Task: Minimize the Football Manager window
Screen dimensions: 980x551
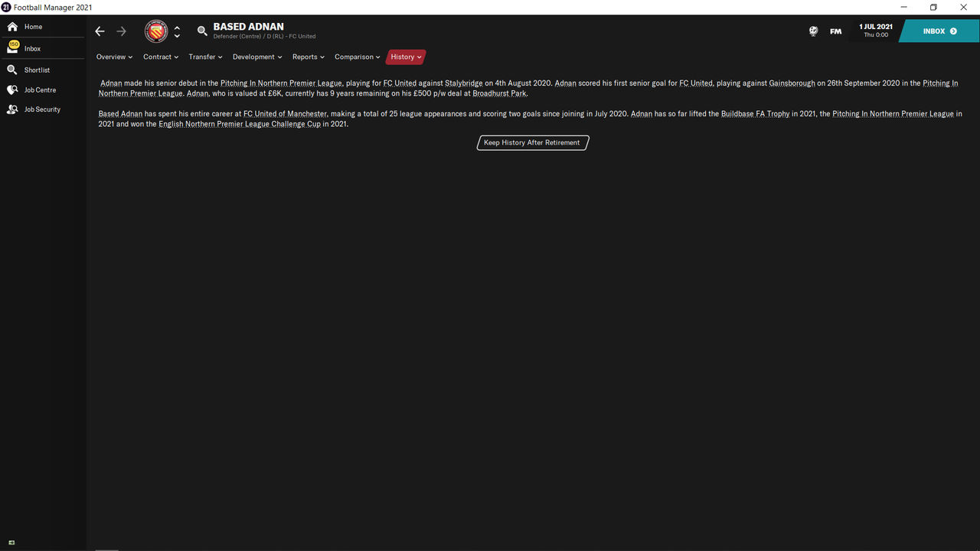Action: point(903,7)
